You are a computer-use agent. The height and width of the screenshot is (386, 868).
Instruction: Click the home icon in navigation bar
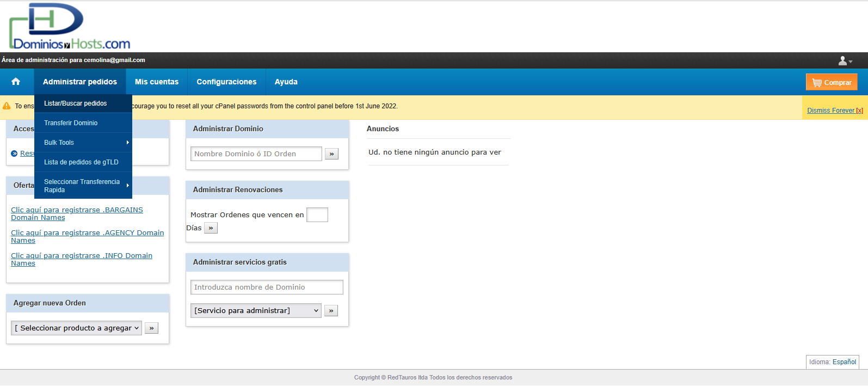click(x=16, y=82)
